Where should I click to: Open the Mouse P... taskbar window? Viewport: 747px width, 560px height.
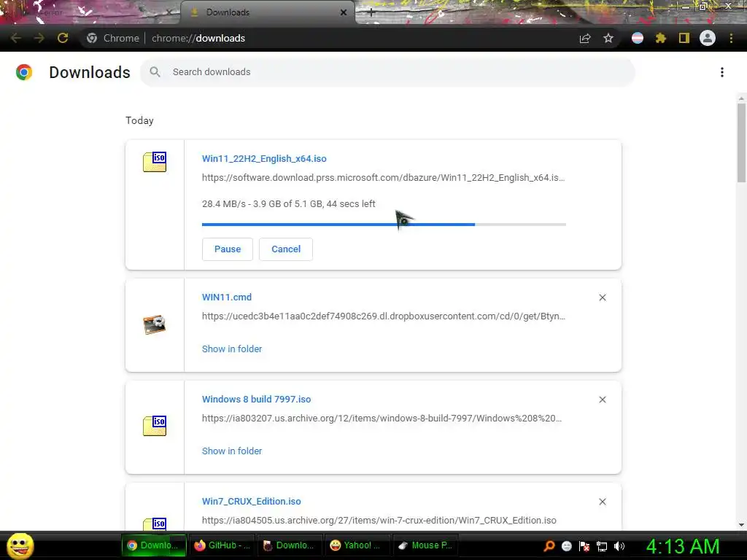425,545
